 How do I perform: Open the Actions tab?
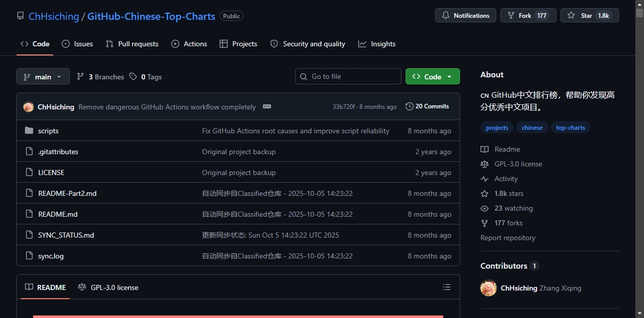point(189,44)
